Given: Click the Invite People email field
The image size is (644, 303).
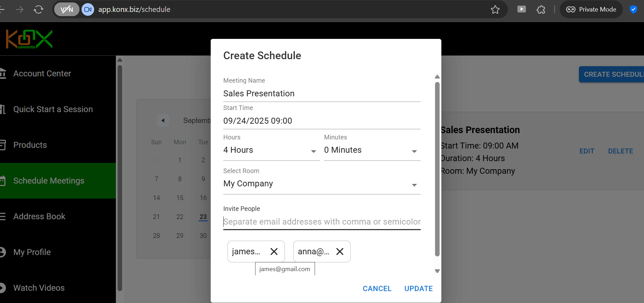Looking at the screenshot, I should tap(322, 222).
